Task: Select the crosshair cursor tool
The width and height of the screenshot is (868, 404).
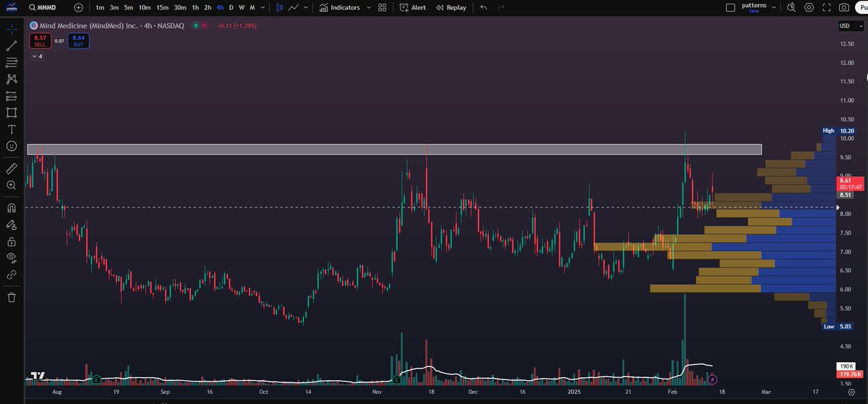Action: coord(12,30)
